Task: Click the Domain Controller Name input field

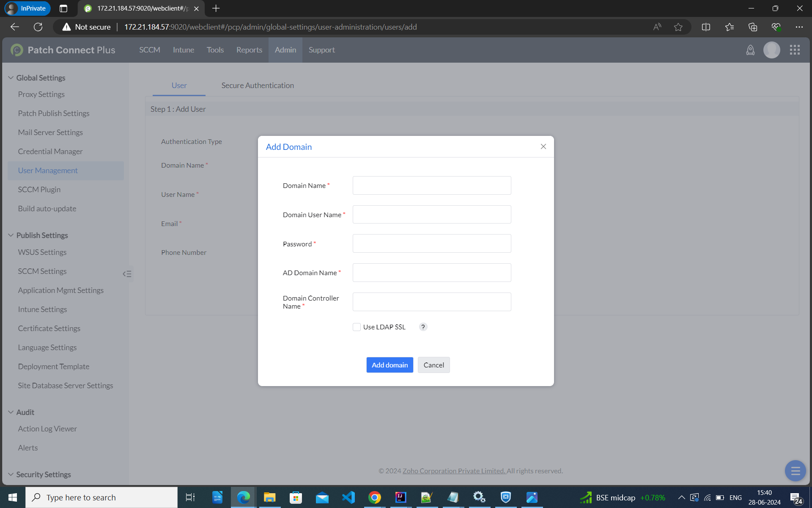Action: pos(432,302)
